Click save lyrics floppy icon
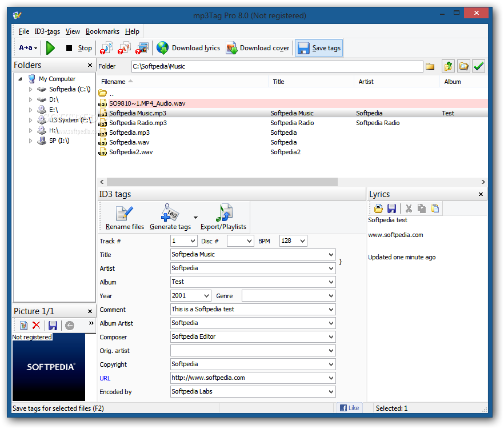 391,209
